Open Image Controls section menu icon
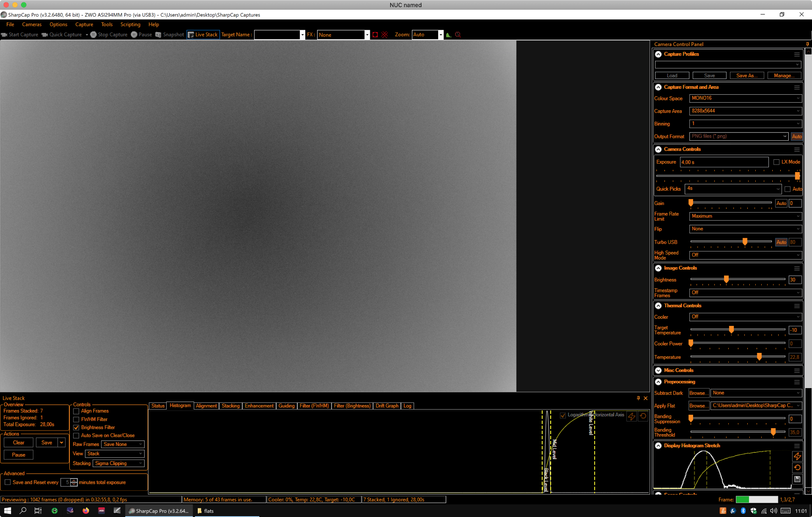812x517 pixels. [x=797, y=268]
